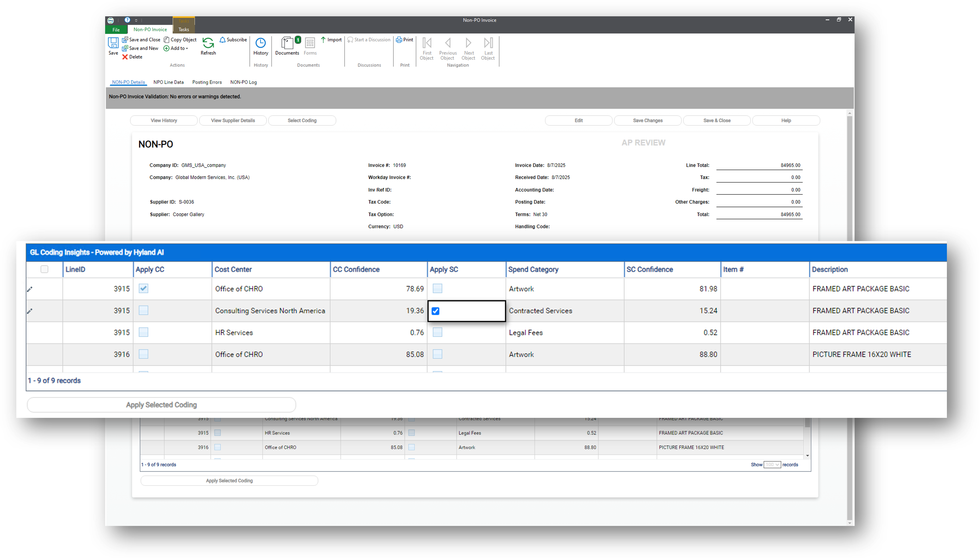Screen dimensions: 980x559
Task: Uncheck Apply SC for Contracted Services row
Action: [435, 311]
